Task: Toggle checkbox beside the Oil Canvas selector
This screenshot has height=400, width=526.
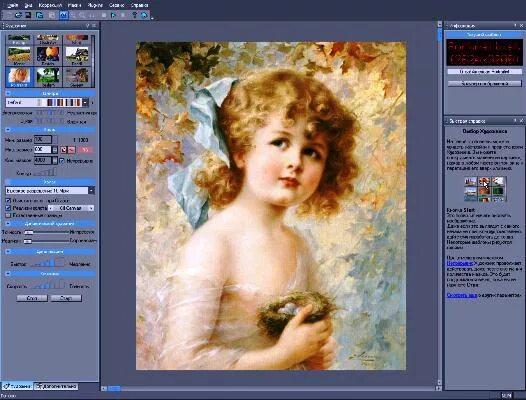Action: (x=8, y=208)
